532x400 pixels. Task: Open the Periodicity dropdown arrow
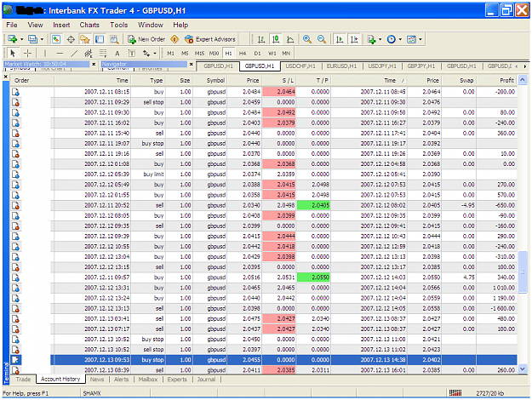[x=400, y=39]
